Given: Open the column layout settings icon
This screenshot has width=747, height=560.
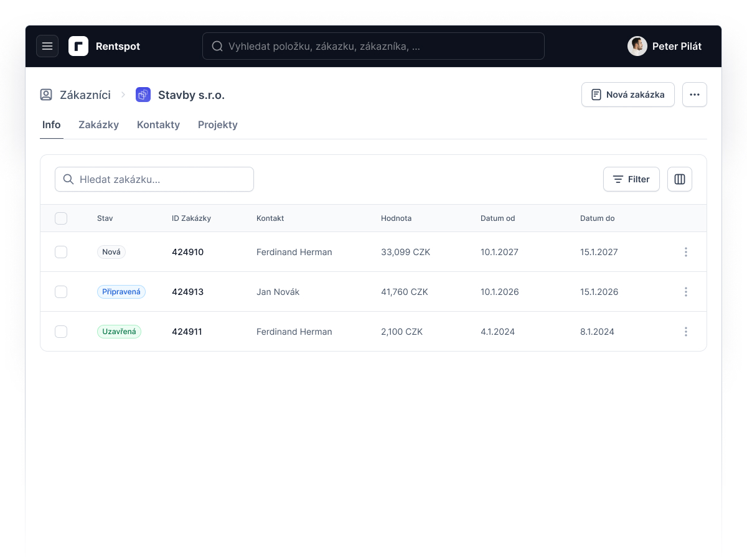Looking at the screenshot, I should [680, 179].
